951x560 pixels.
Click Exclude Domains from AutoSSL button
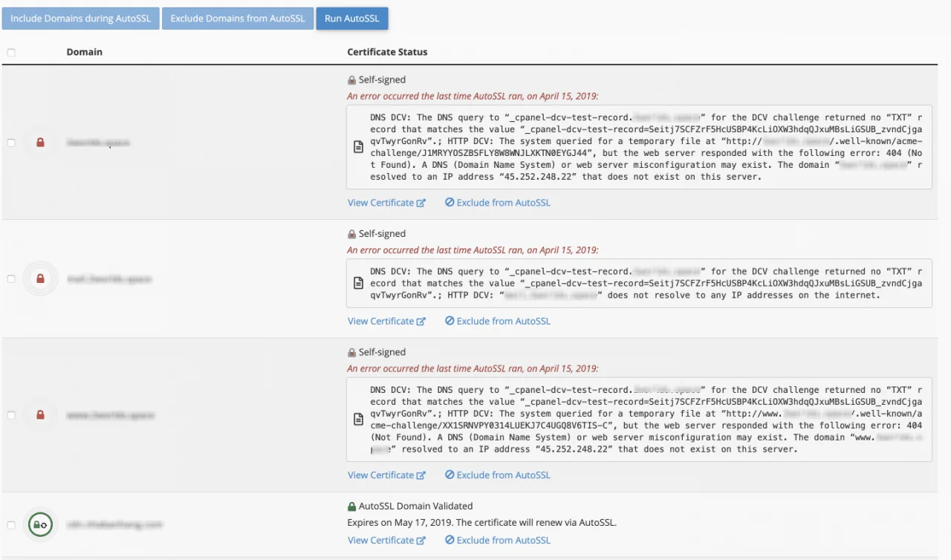pos(238,19)
